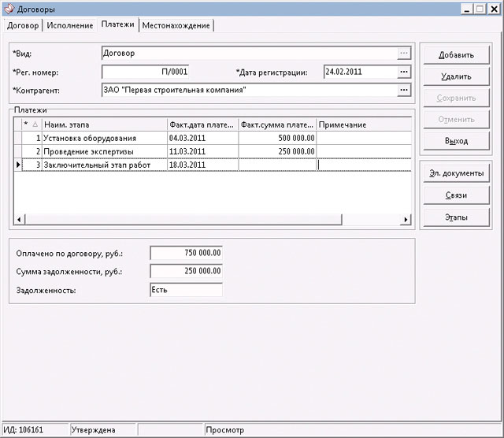Click the Примечание cell of row 3
The height and width of the screenshot is (438, 504).
pos(364,165)
